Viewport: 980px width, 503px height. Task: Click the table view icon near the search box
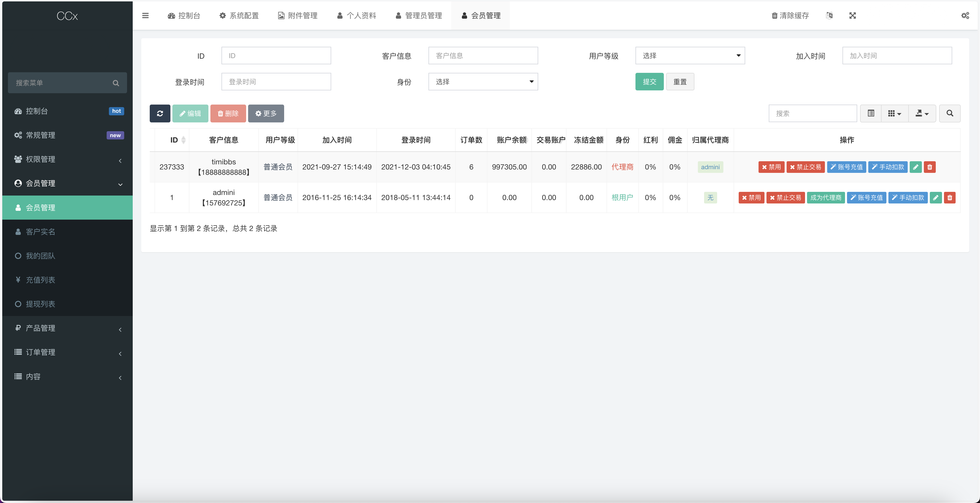click(871, 113)
